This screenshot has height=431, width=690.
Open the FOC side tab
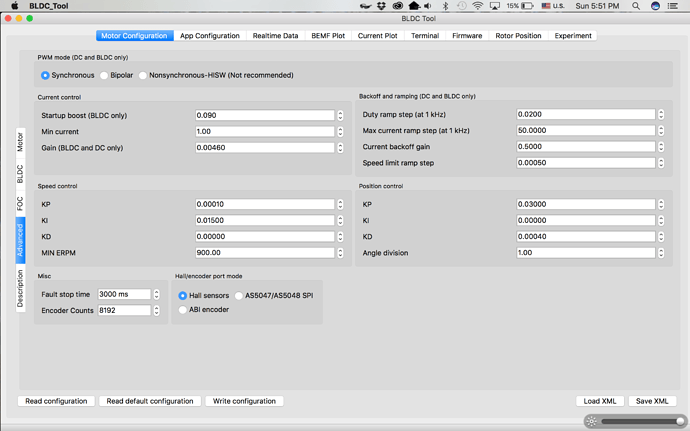(x=20, y=203)
